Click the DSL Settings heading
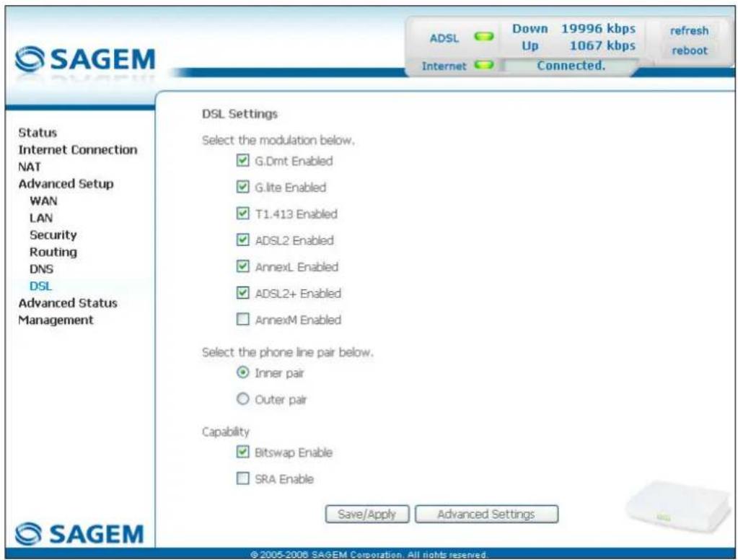Screen dimensions: 738x560 click(240, 114)
